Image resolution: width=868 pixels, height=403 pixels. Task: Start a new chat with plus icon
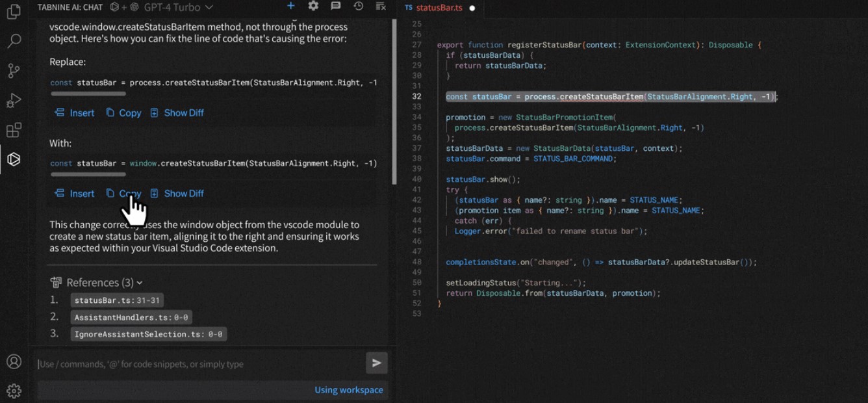291,6
